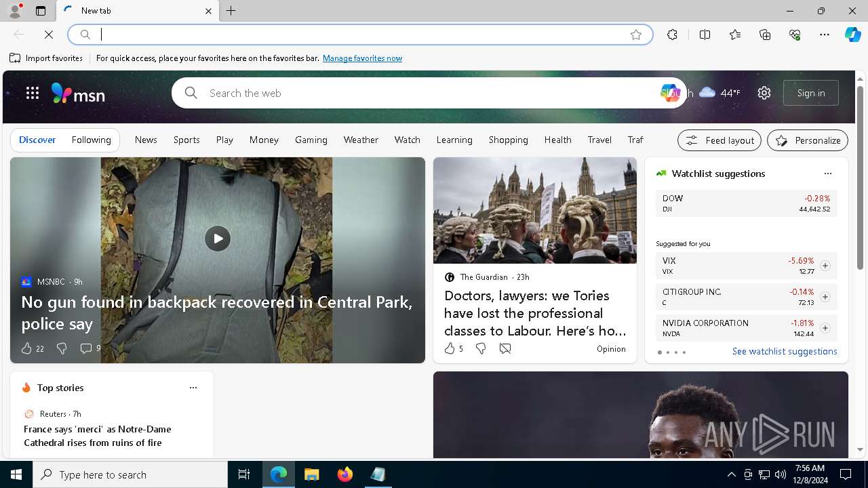Open the News category

(x=146, y=140)
